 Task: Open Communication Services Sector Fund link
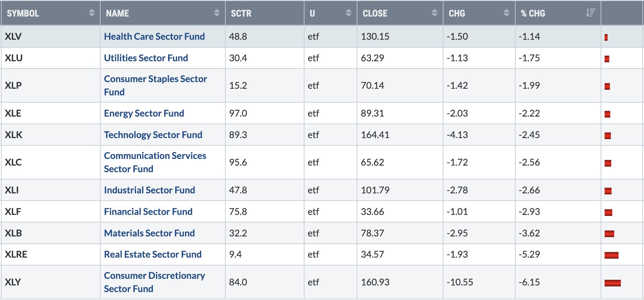point(155,162)
